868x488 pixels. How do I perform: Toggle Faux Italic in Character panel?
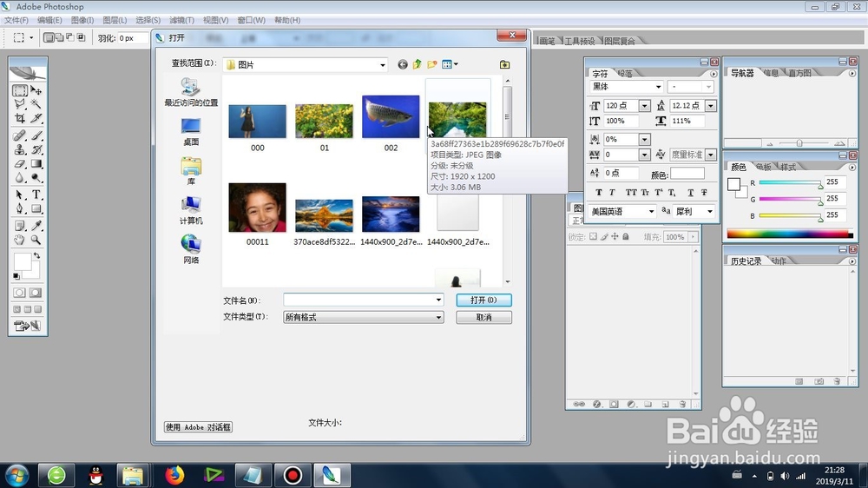[x=612, y=193]
